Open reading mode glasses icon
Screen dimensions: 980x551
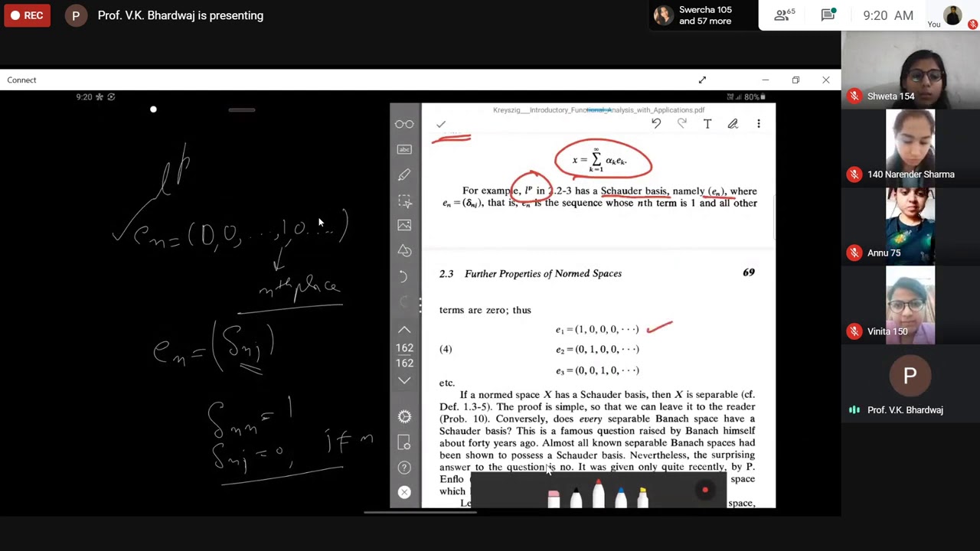click(x=404, y=124)
